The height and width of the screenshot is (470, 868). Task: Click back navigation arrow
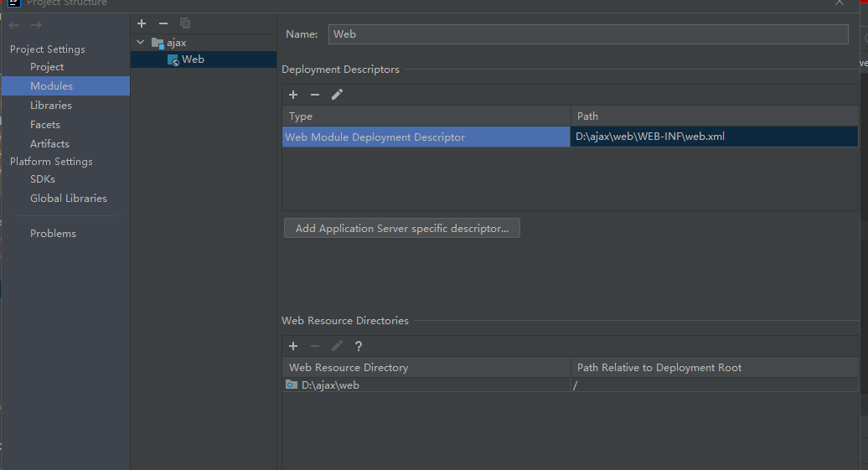coord(14,25)
